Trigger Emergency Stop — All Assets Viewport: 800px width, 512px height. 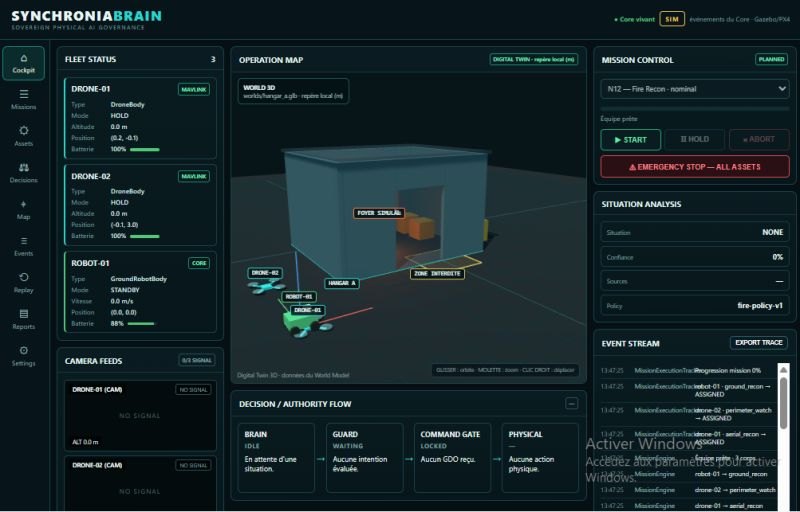coord(695,167)
